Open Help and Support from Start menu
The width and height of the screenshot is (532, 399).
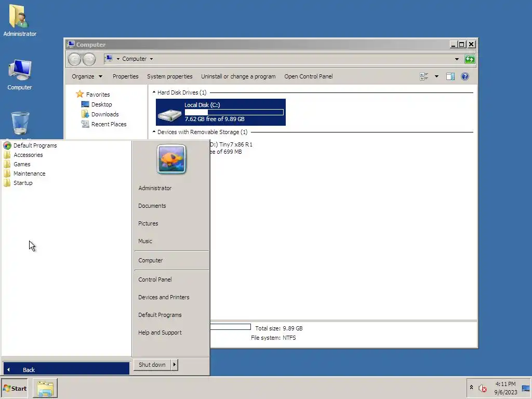pos(160,332)
